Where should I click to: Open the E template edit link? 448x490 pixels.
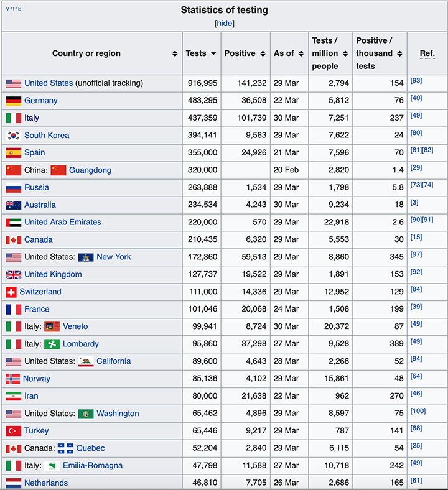click(x=19, y=9)
